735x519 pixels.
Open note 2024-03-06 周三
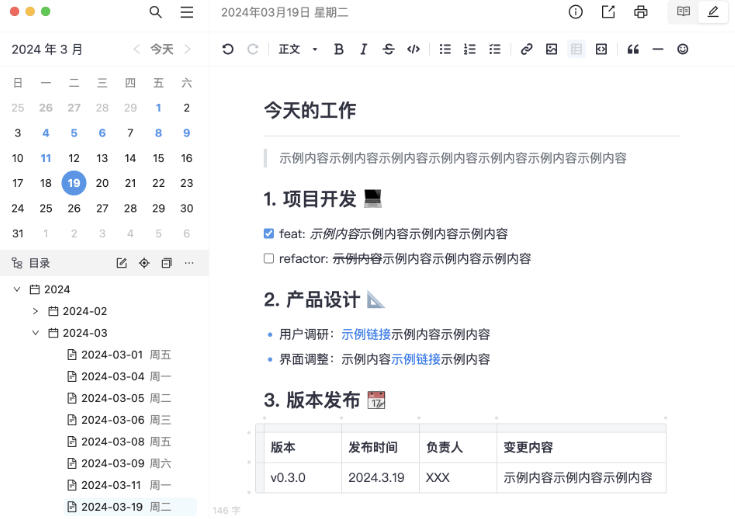point(119,420)
